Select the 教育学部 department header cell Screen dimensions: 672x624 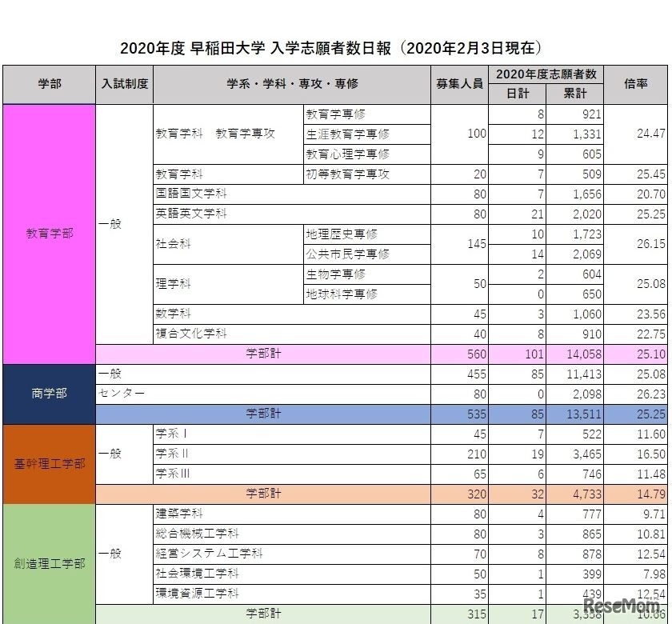49,234
